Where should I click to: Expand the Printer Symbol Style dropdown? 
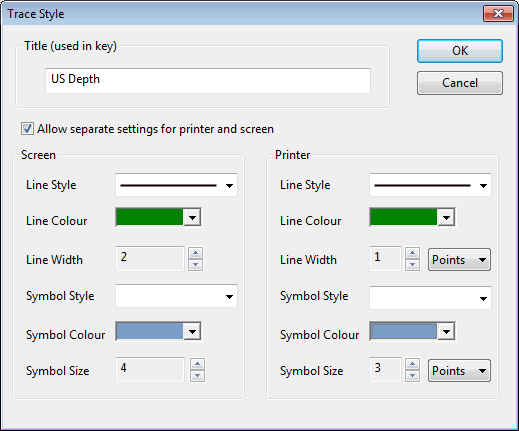point(430,298)
